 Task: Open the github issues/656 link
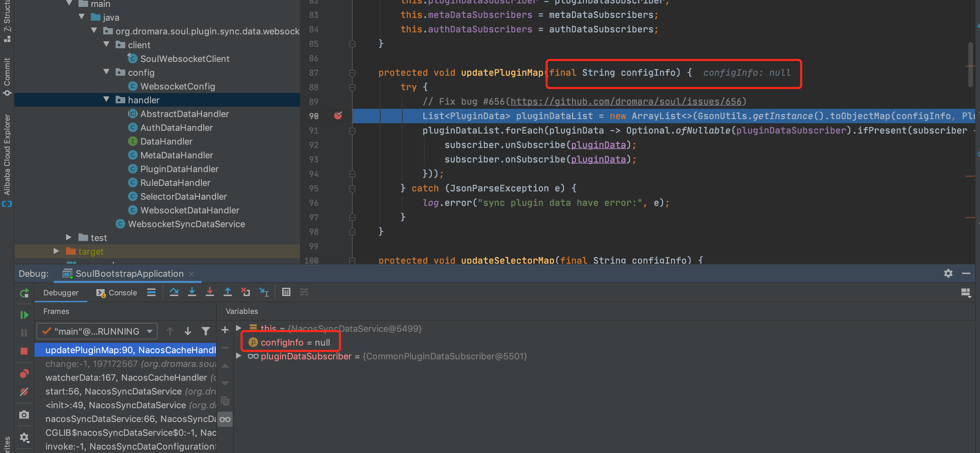click(x=626, y=101)
